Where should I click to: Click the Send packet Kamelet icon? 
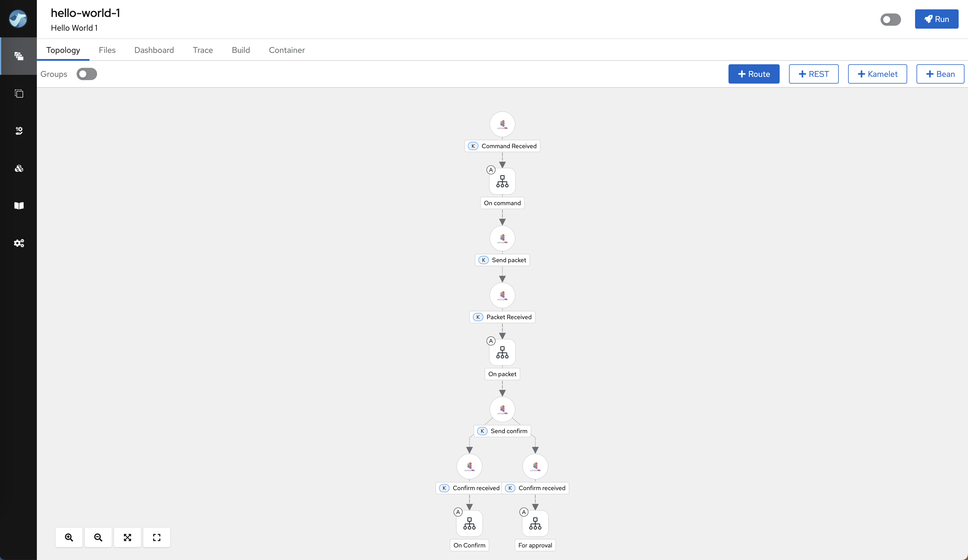coord(503,237)
